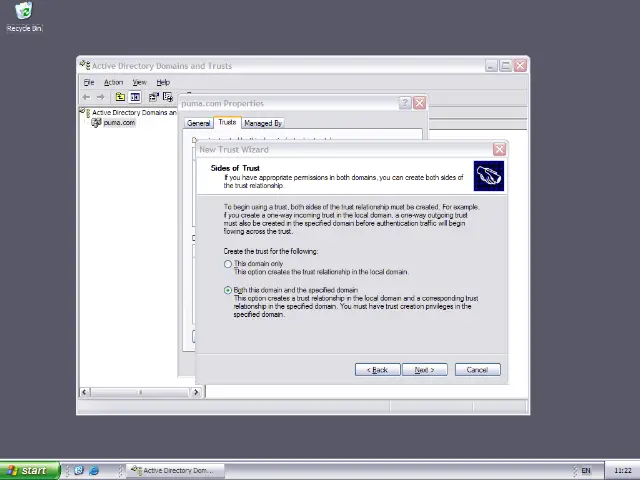Click the Start button

30,471
